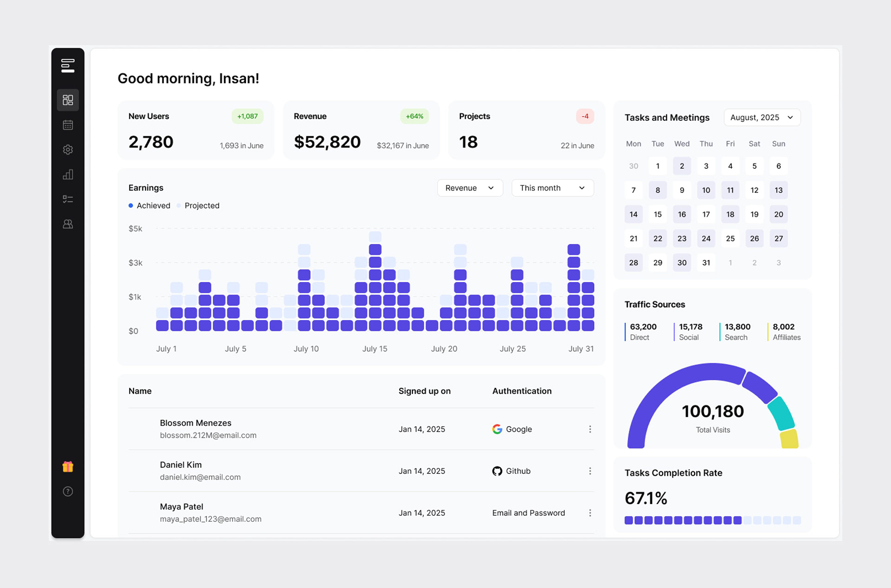Open the help question mark icon
This screenshot has height=588, width=891.
[68, 492]
